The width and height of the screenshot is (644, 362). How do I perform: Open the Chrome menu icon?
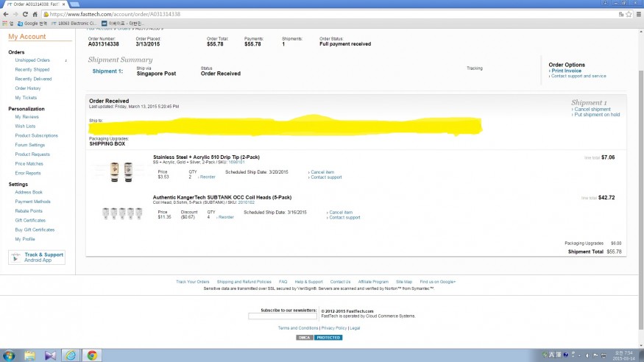pyautogui.click(x=639, y=14)
